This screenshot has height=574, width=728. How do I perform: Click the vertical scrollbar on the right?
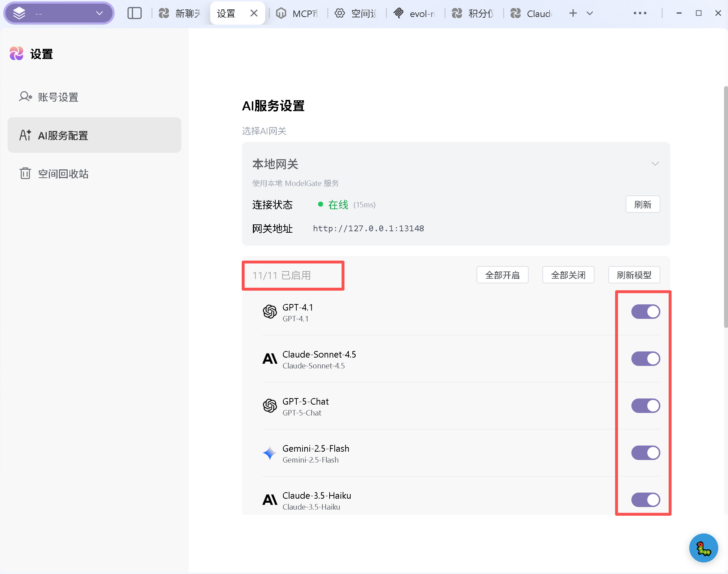pyautogui.click(x=725, y=206)
